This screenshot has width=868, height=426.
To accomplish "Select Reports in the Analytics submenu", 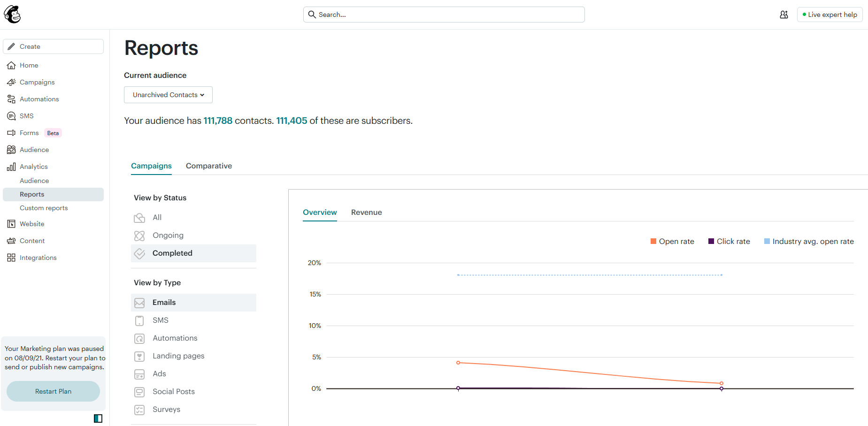I will pos(53,194).
